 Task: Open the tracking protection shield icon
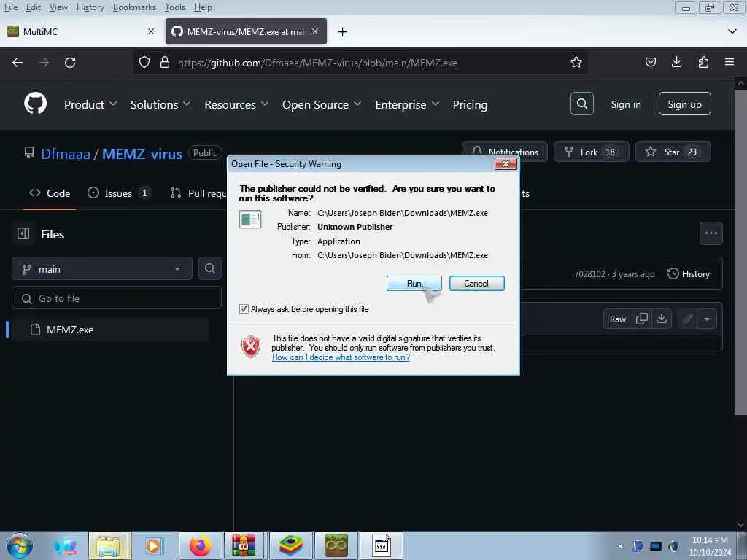click(144, 63)
